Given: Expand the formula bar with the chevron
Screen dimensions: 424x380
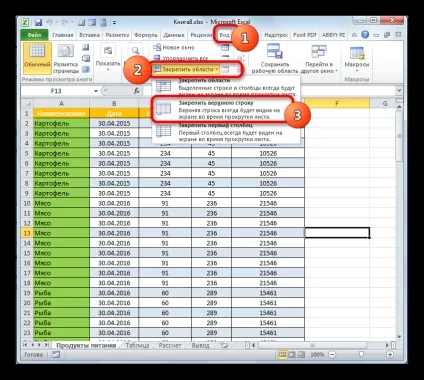Looking at the screenshot, I should (399, 90).
